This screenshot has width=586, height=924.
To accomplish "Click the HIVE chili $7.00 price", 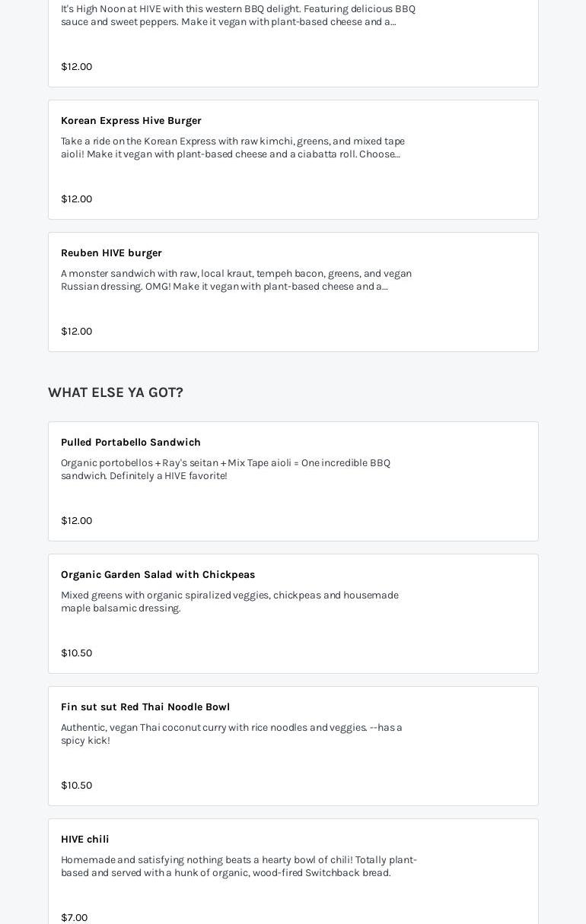I will point(74,917).
